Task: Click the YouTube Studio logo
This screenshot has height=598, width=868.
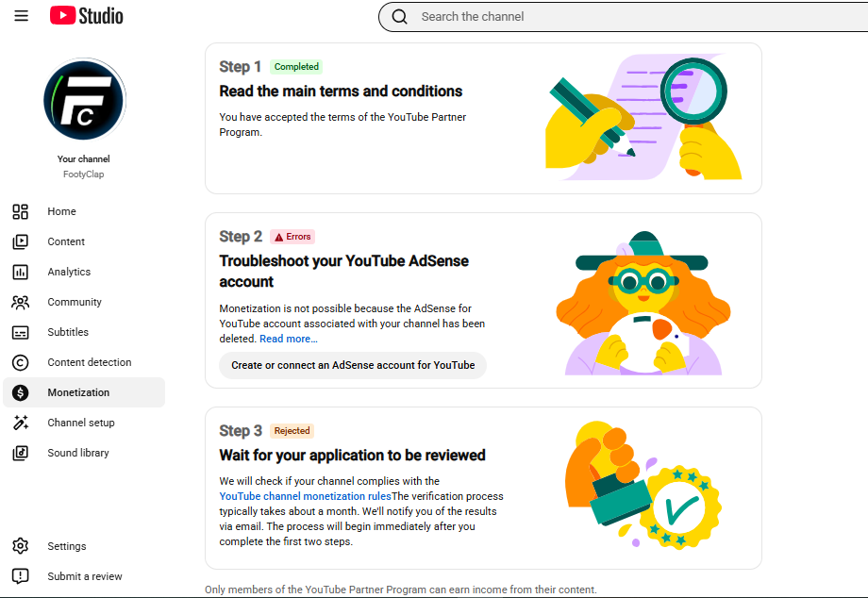Action: pyautogui.click(x=87, y=16)
